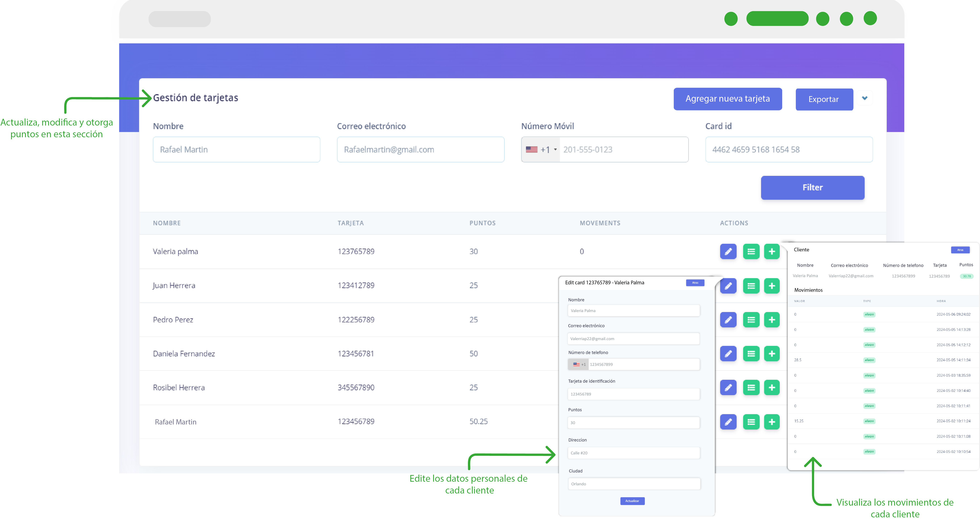Select the Daniela Fernandez name cell
This screenshot has width=980, height=519.
pyautogui.click(x=184, y=354)
